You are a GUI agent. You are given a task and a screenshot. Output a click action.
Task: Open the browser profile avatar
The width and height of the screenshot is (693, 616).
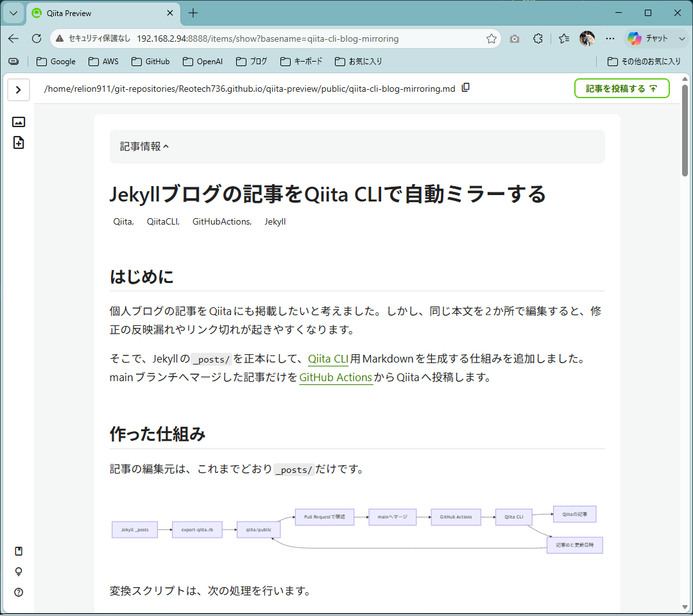587,38
